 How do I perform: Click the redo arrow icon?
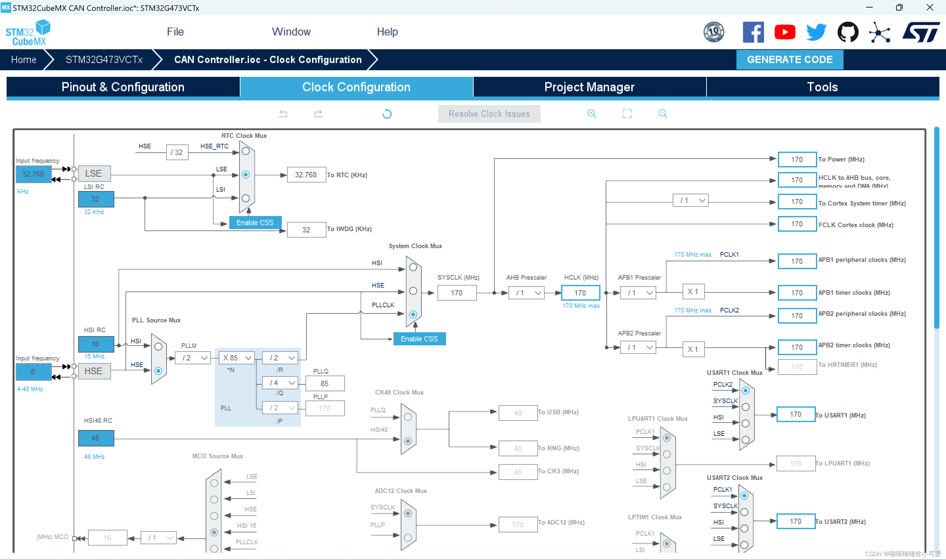[x=318, y=114]
